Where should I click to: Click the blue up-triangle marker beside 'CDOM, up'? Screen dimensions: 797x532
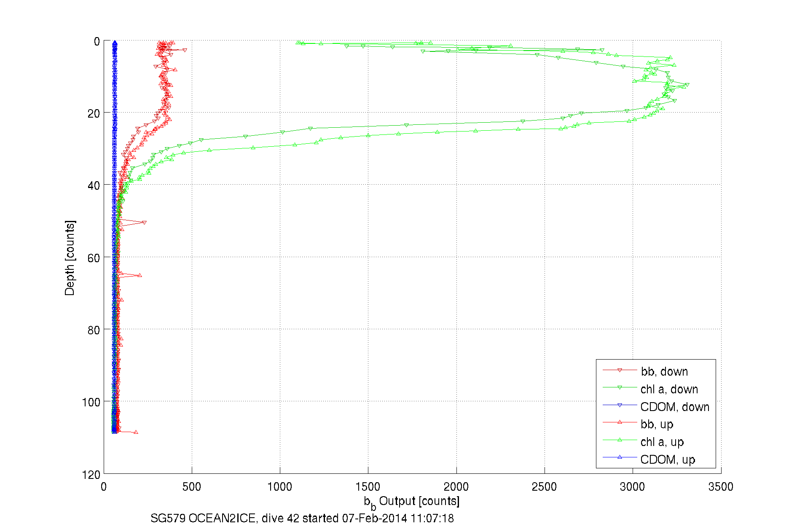(620, 457)
